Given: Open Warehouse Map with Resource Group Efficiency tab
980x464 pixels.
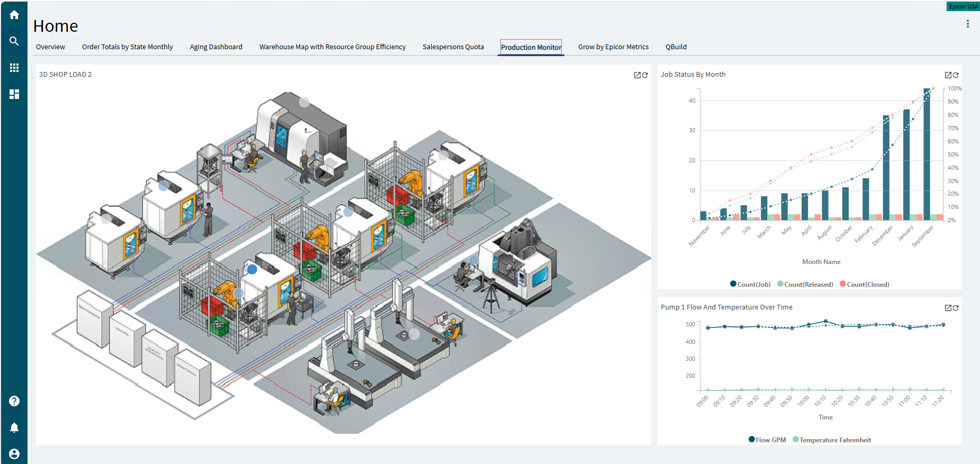Looking at the screenshot, I should 332,47.
